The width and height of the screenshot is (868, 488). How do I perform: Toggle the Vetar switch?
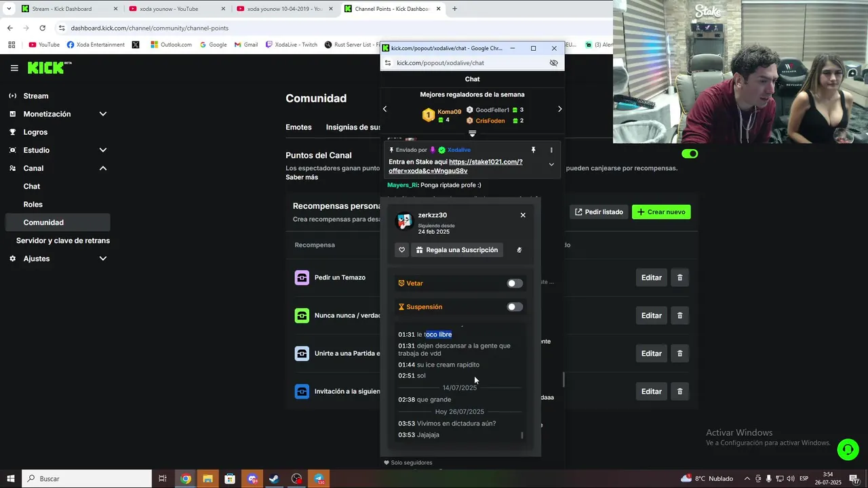click(x=515, y=283)
